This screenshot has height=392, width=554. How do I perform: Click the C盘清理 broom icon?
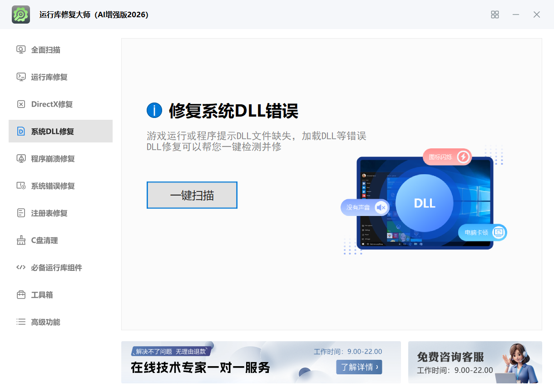click(x=21, y=240)
